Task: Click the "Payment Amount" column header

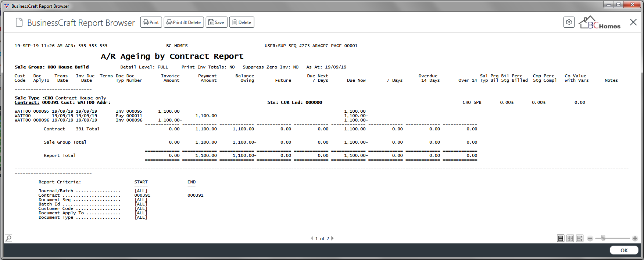Action: tap(208, 78)
